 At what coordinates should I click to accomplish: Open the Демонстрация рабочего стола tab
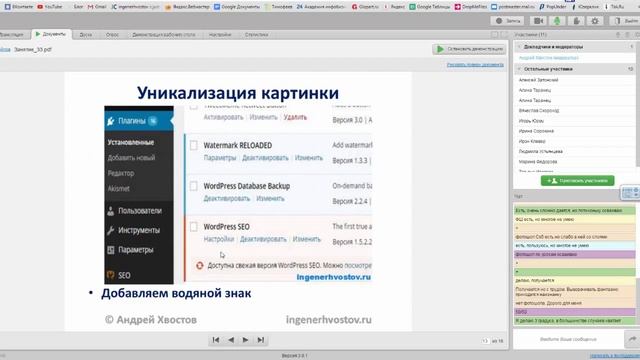pos(164,35)
